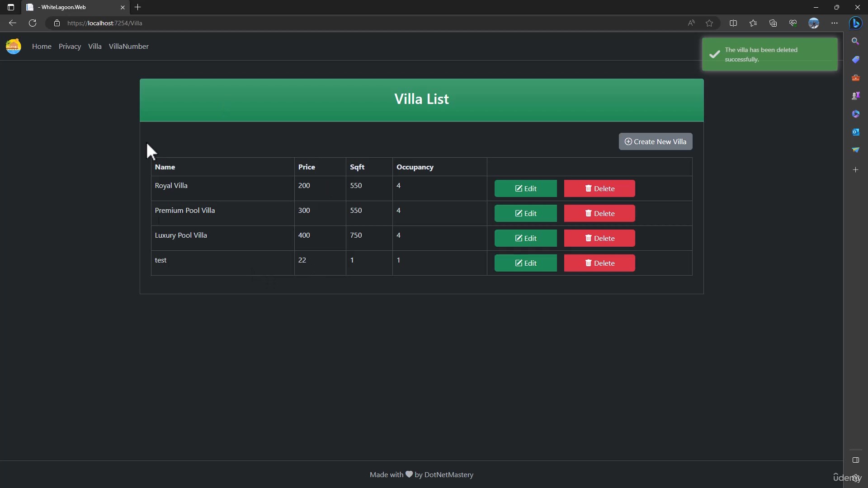Click the WhiteLagoon logo icon
The height and width of the screenshot is (488, 868).
click(13, 46)
